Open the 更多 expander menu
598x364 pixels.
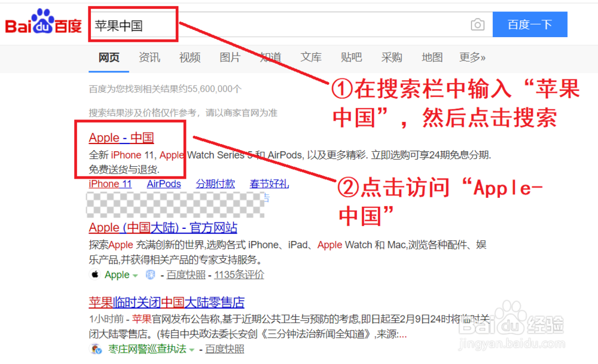point(472,57)
